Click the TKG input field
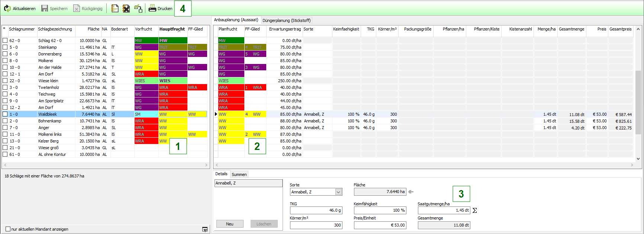 click(x=316, y=210)
